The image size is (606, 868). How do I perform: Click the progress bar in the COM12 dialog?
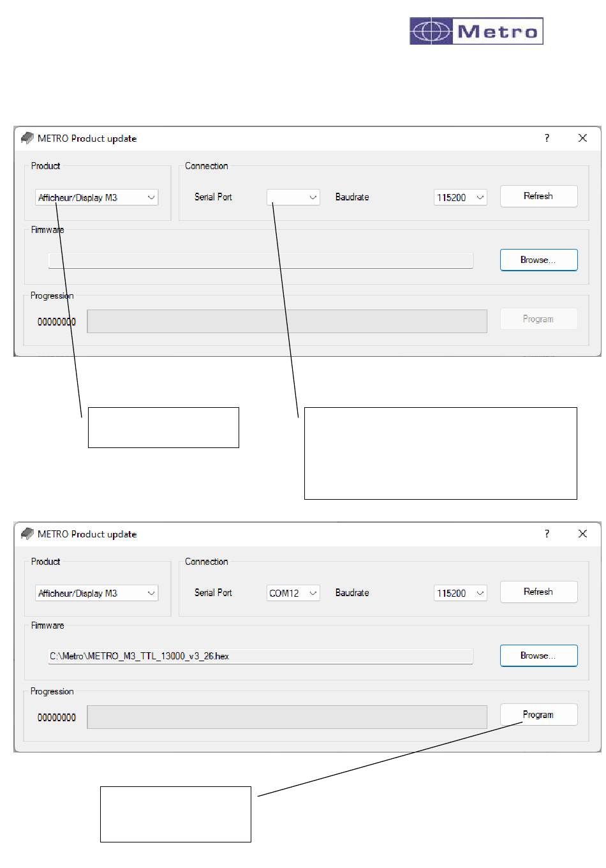[287, 717]
